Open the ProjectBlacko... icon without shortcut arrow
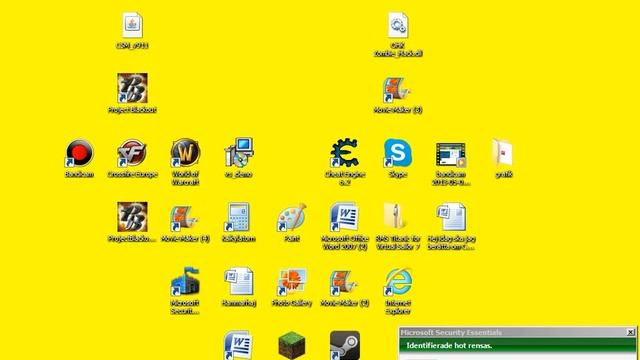The image size is (640, 360). tap(132, 217)
